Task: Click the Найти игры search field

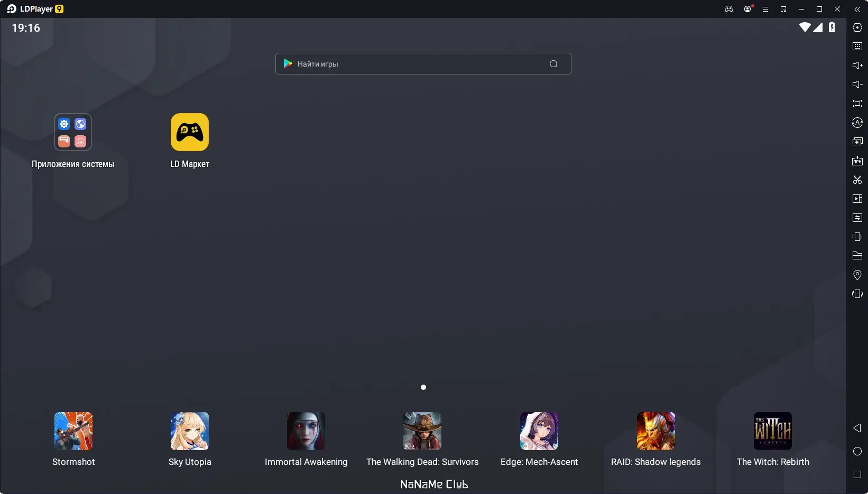Action: click(x=423, y=64)
